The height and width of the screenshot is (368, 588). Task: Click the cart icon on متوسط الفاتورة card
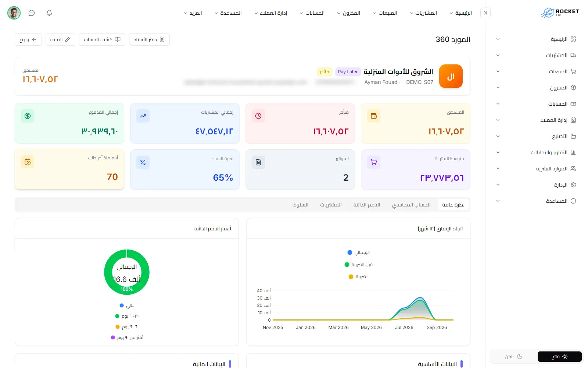point(374,162)
